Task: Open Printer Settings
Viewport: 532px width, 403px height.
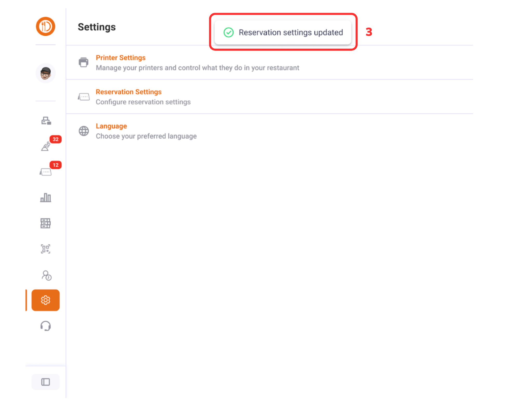Action: (121, 58)
